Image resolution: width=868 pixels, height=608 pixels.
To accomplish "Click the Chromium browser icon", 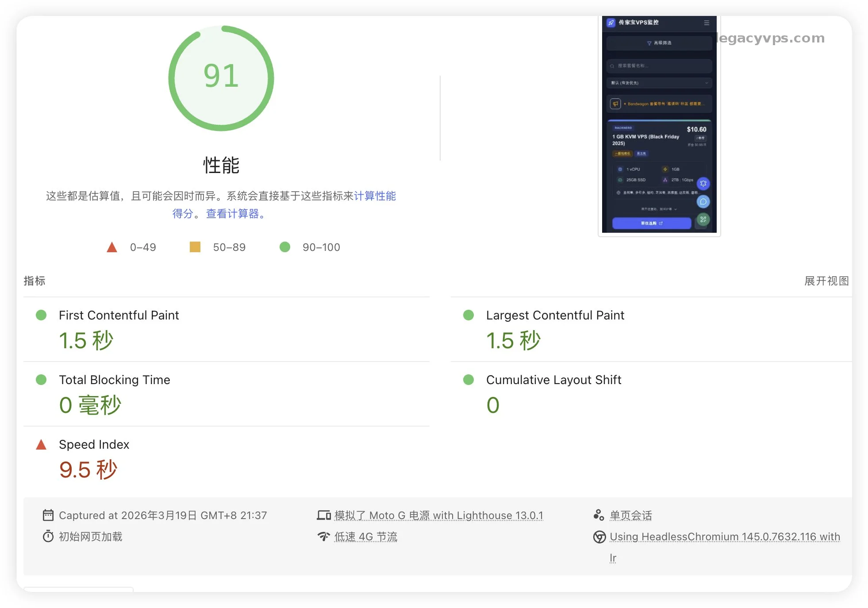I will coord(599,537).
